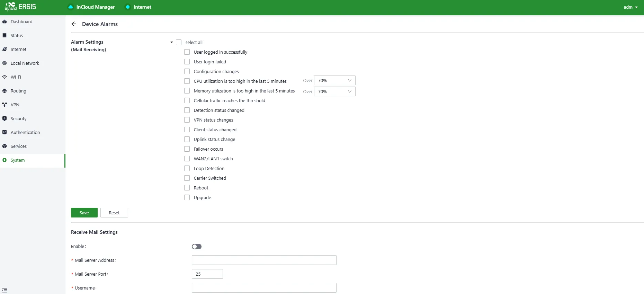
Task: Click the Username input field
Action: coord(264,288)
